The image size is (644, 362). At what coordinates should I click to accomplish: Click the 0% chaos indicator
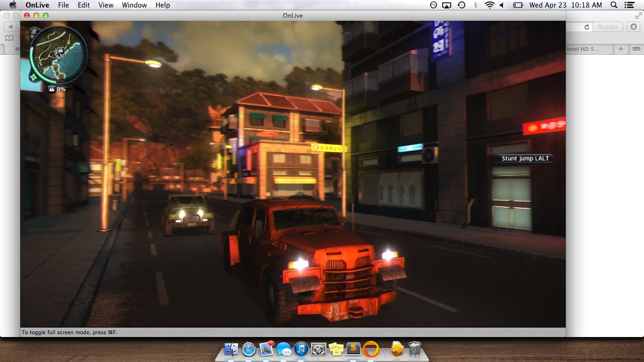click(x=57, y=89)
